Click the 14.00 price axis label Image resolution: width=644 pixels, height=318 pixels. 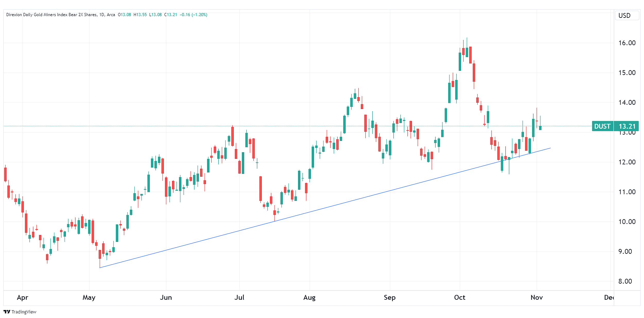627,103
